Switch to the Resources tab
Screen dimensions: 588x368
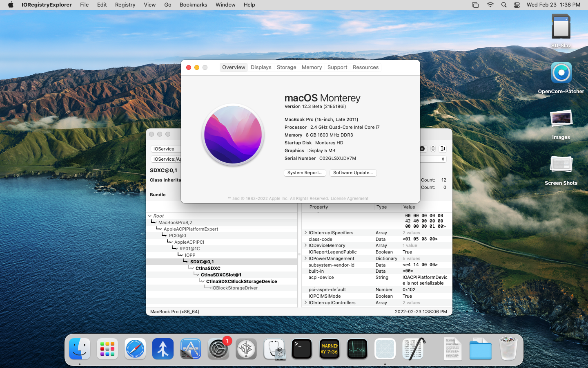click(365, 67)
